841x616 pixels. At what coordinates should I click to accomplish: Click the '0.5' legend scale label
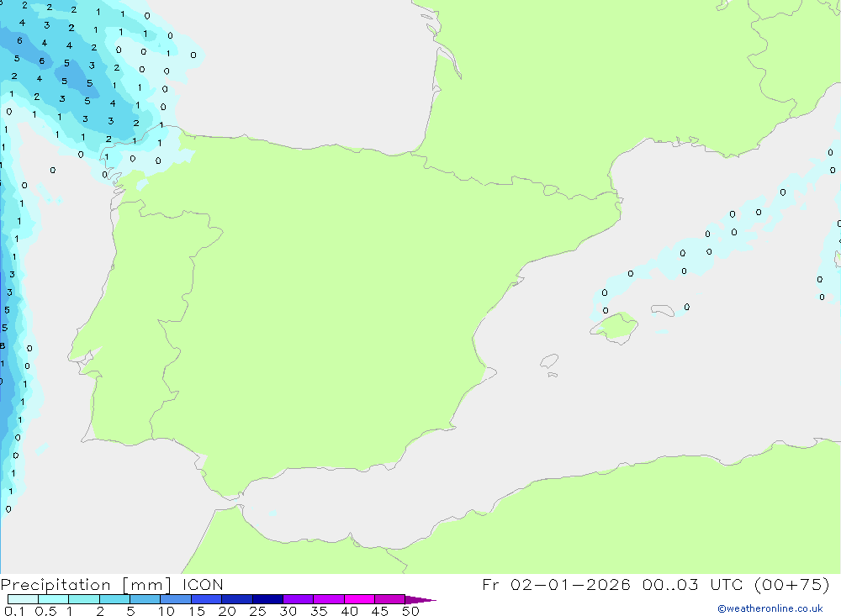(45, 611)
